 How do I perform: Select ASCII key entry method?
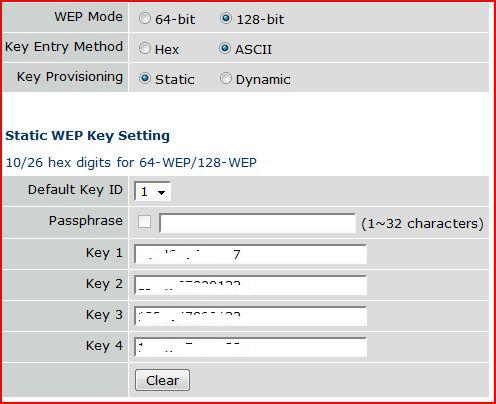[225, 48]
